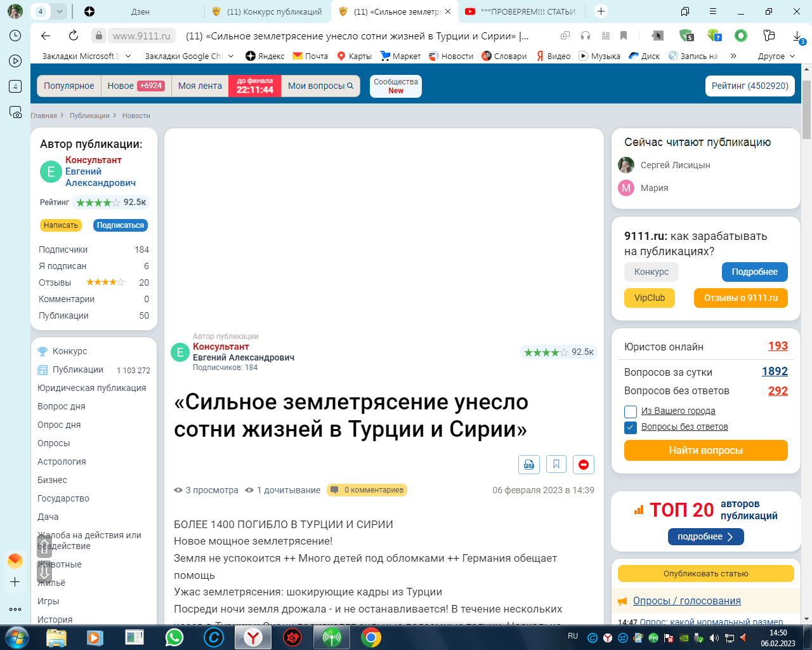Click the Конкурс trophy icon in sidebar
The height and width of the screenshot is (650, 812).
tap(41, 351)
